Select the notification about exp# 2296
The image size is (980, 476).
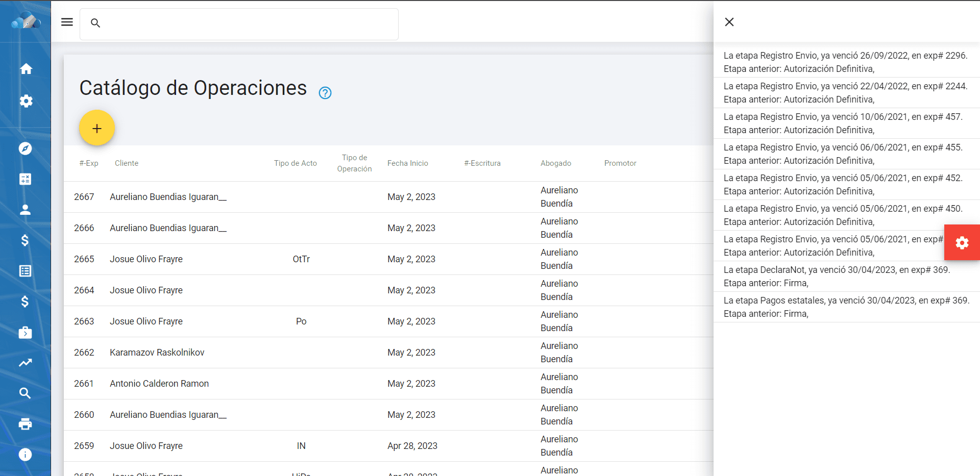coord(845,62)
